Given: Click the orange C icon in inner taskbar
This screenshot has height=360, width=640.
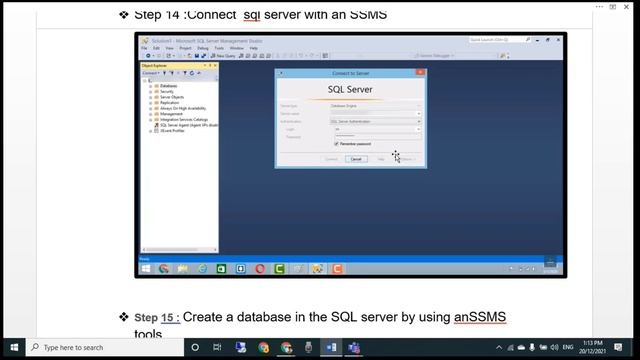Looking at the screenshot, I should click(x=337, y=269).
